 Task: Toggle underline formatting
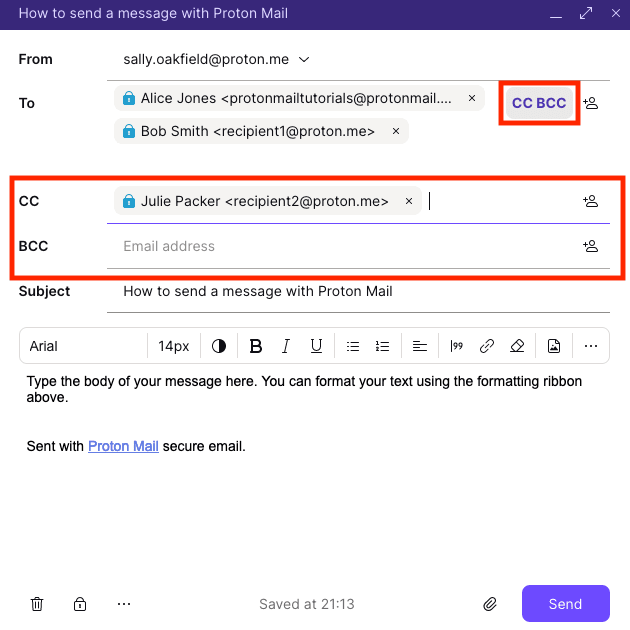pyautogui.click(x=316, y=346)
